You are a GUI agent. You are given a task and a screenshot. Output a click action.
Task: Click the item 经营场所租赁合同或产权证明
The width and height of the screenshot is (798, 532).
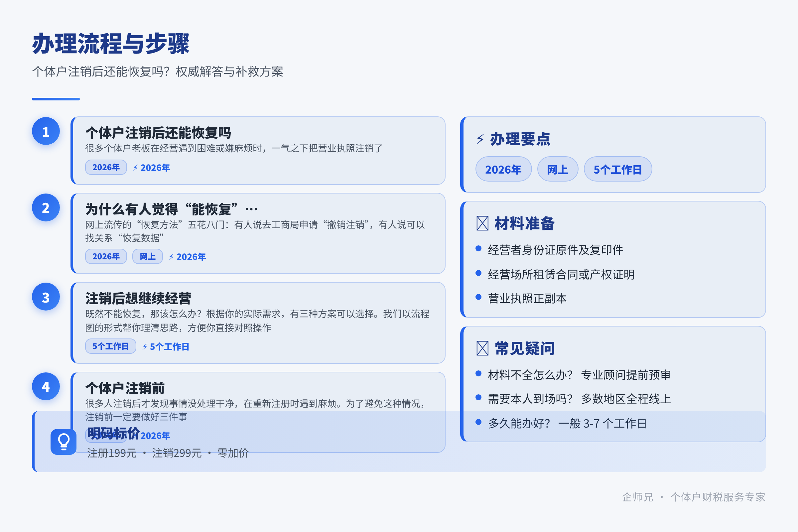[x=561, y=274]
